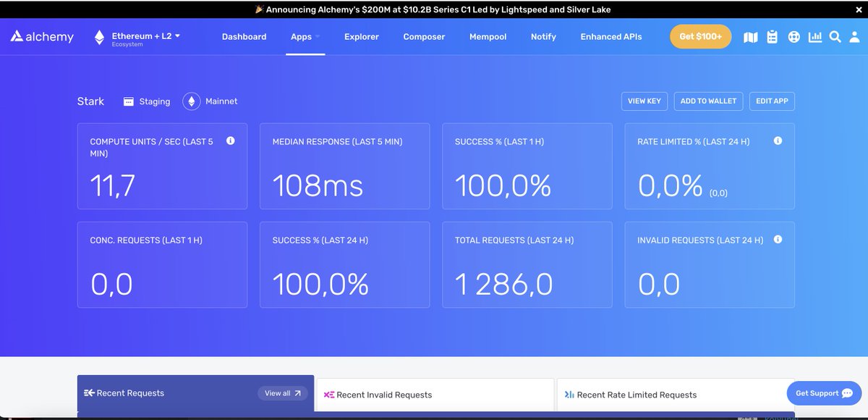
Task: Open Enhanced APIs
Action: click(x=610, y=37)
